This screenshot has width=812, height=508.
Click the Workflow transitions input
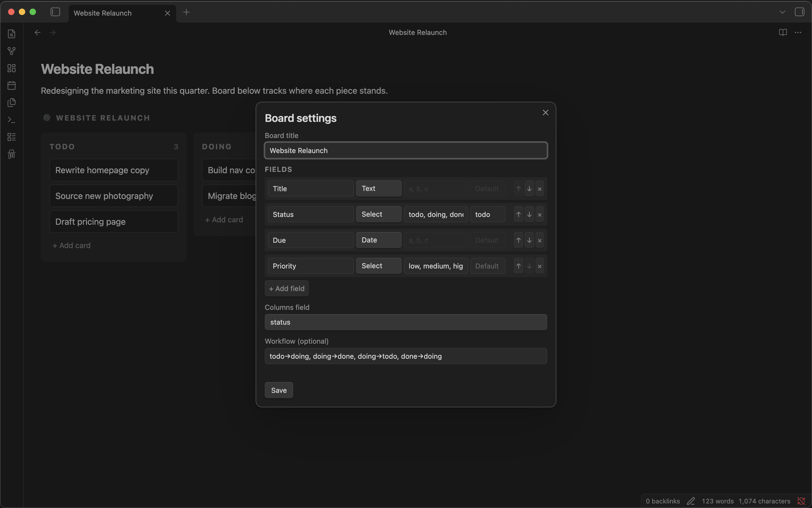[x=406, y=356]
